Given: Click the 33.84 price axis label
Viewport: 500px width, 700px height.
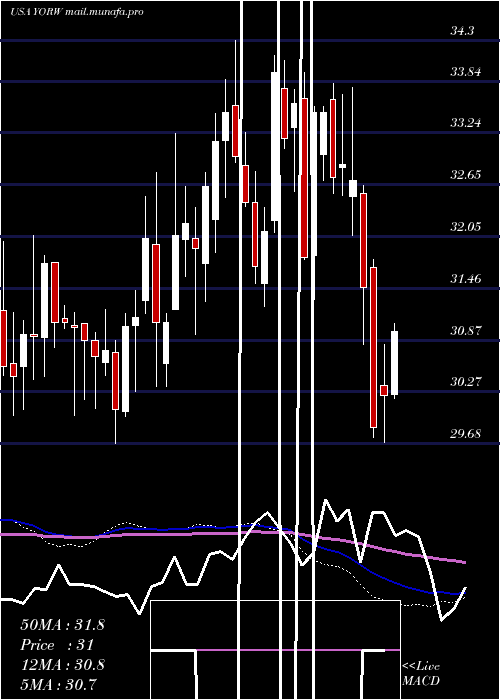Looking at the screenshot, I should tap(466, 72).
